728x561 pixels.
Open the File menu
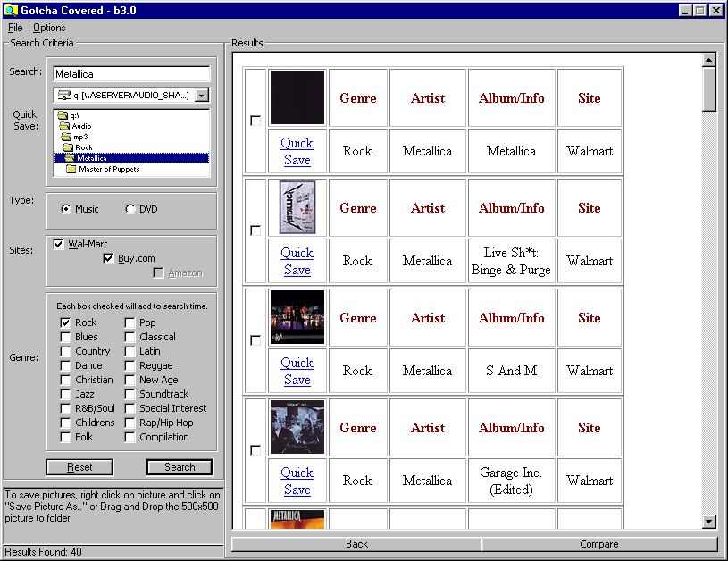[x=15, y=28]
